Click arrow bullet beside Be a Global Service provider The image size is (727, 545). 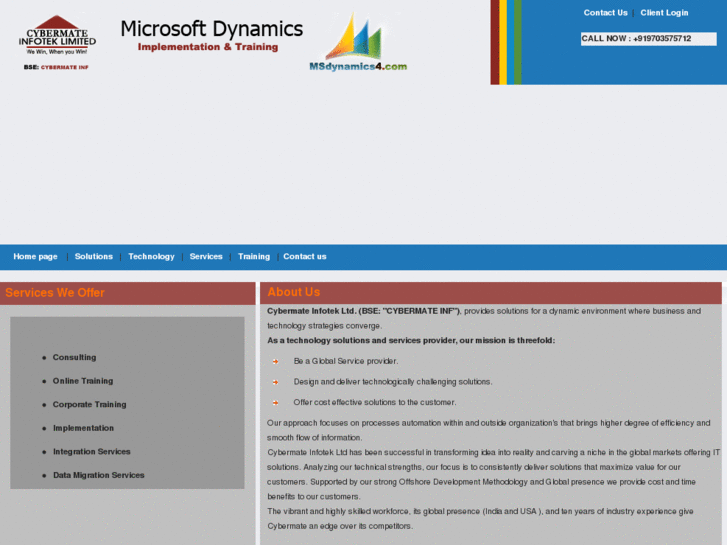(x=275, y=361)
